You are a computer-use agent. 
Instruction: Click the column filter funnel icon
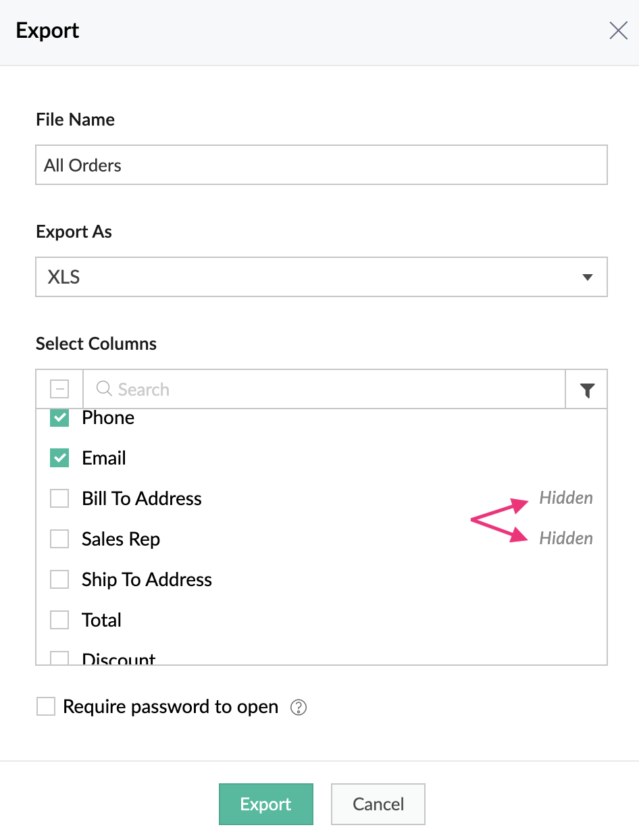pyautogui.click(x=587, y=390)
